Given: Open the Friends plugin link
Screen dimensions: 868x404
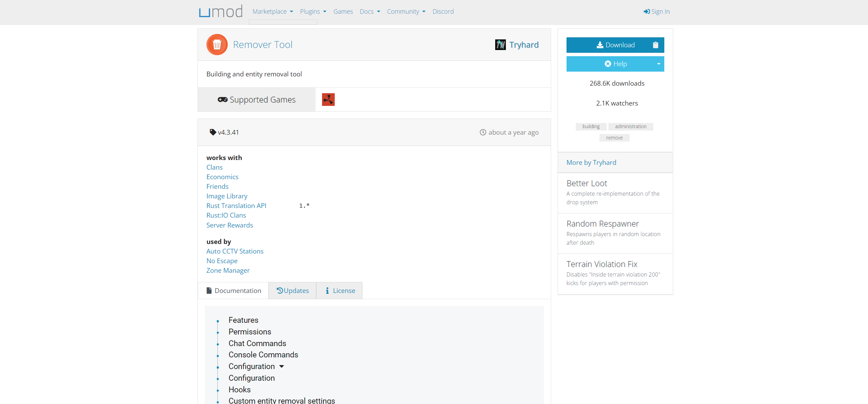Looking at the screenshot, I should [217, 186].
